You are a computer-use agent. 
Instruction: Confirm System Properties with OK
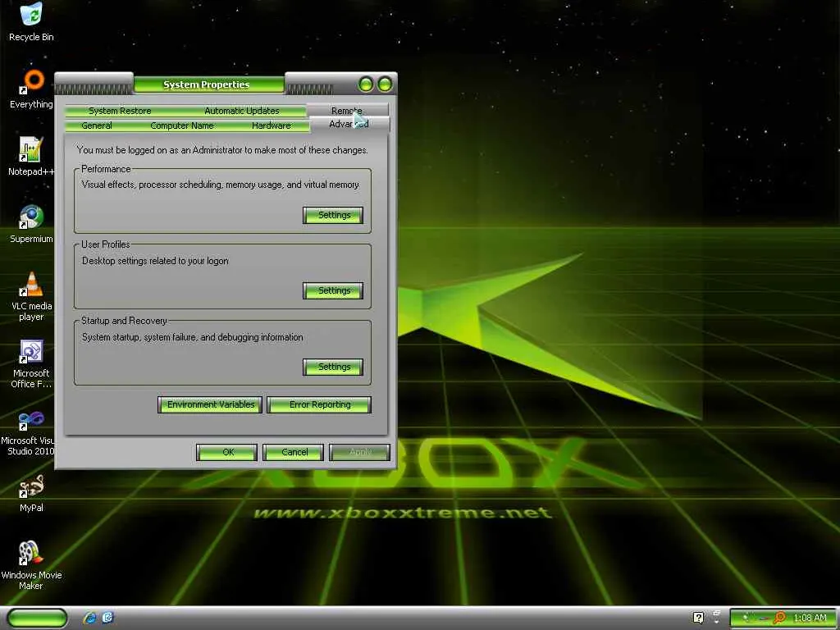(x=227, y=452)
